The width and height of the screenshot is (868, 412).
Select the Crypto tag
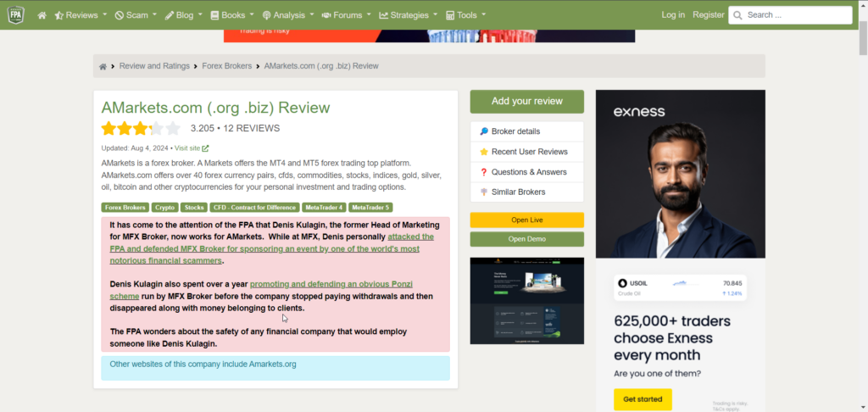(x=165, y=208)
